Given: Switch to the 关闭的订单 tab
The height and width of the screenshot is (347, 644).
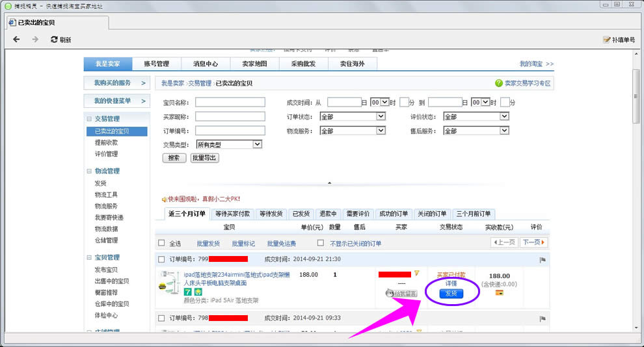Looking at the screenshot, I should tap(432, 214).
